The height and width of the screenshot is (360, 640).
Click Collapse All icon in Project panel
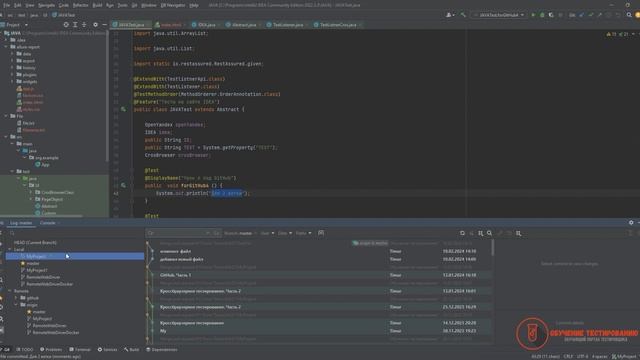pos(84,24)
